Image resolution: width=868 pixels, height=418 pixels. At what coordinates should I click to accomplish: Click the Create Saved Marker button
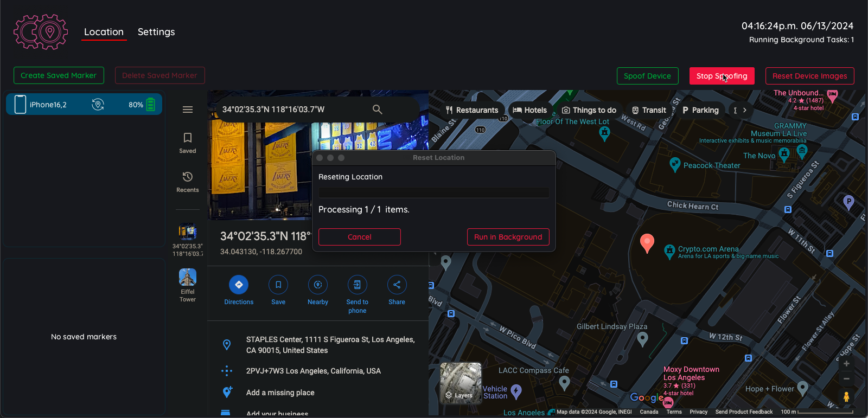59,75
